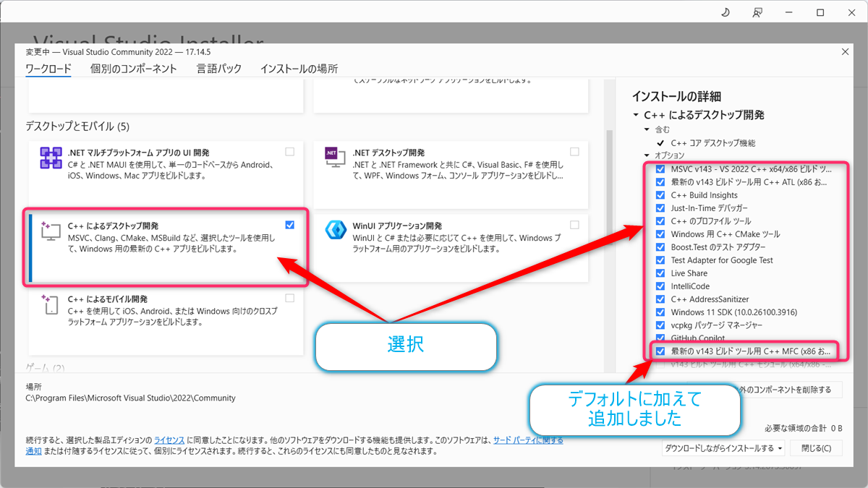This screenshot has height=488, width=868.
Task: Collapse the C++ によるデスクトップ開発 details section
Action: [637, 114]
